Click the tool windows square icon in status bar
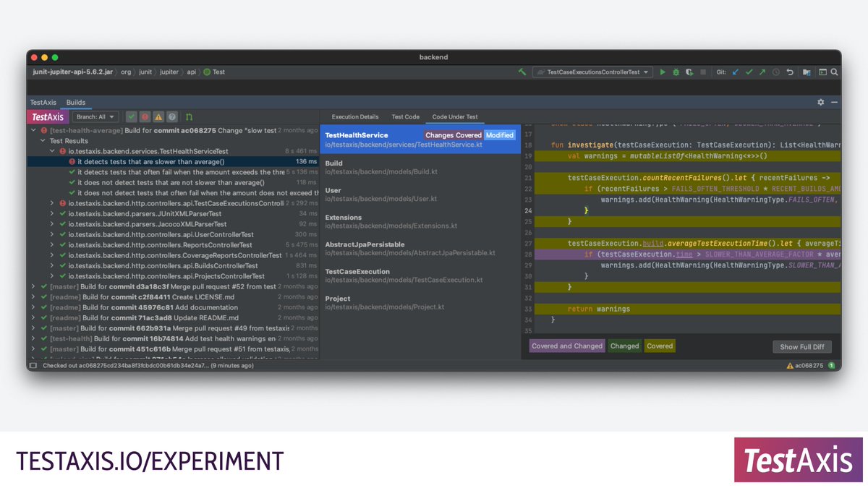Screen dimensions: 868x488 click(33, 366)
